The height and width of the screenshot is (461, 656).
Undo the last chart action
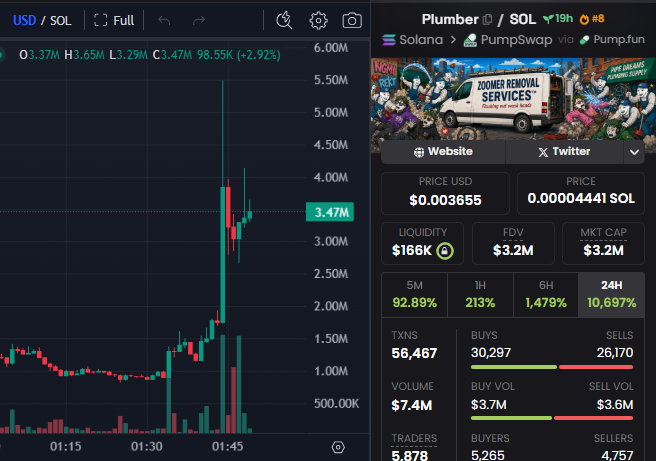(164, 20)
